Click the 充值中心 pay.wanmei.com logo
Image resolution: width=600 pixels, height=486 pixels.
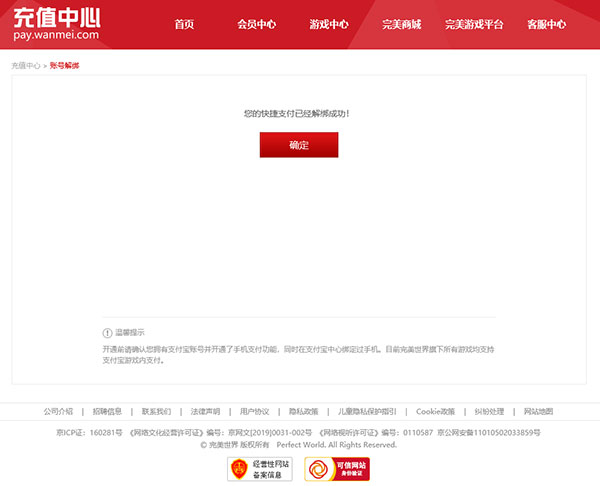click(x=57, y=23)
